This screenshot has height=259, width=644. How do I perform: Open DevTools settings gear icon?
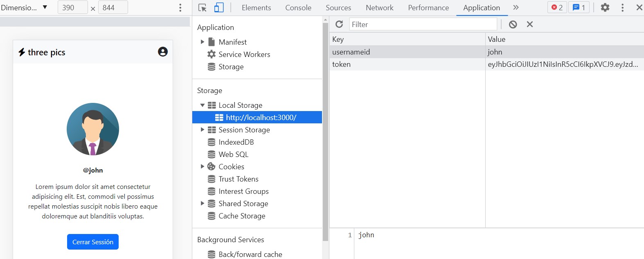[x=605, y=7]
